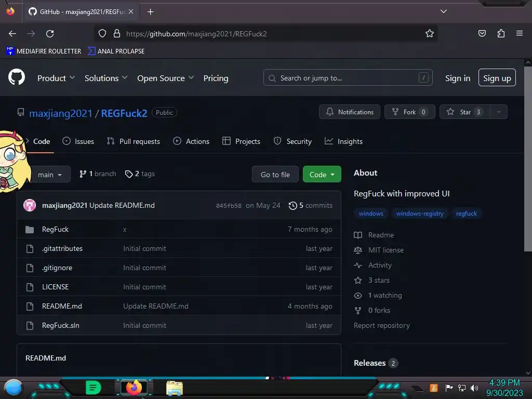Image resolution: width=532 pixels, height=399 pixels.
Task: Expand the Product navigation menu
Action: tap(56, 78)
